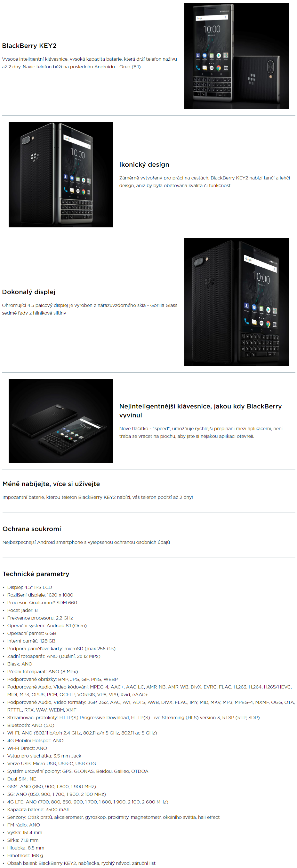This screenshot has width=297, height=868.
Task: Click the Hmotnost: 168 g entry
Action: click(x=25, y=855)
